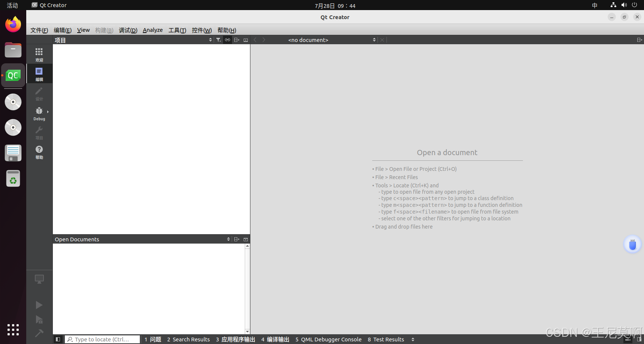Toggle the left sidebar visibility
The height and width of the screenshot is (344, 644).
(58, 339)
